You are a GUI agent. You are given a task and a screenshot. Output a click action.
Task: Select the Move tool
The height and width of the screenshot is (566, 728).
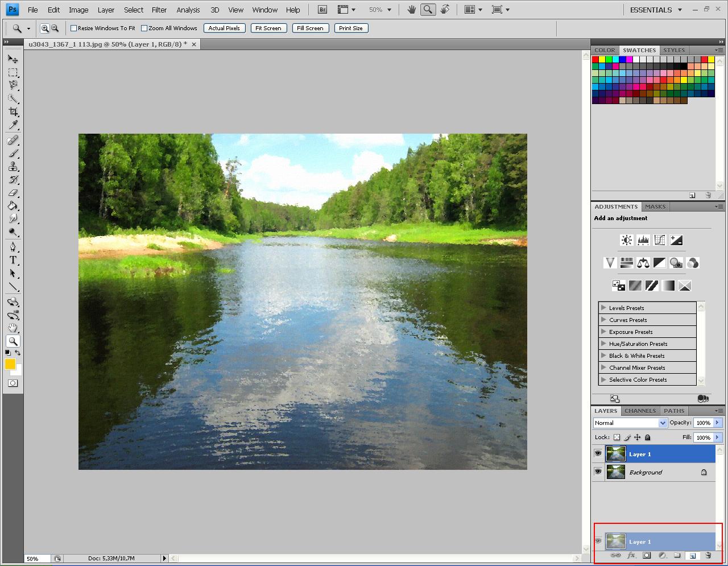point(13,59)
